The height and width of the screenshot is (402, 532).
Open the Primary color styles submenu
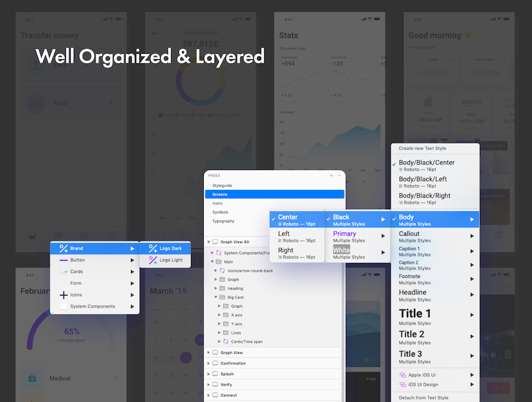(357, 236)
